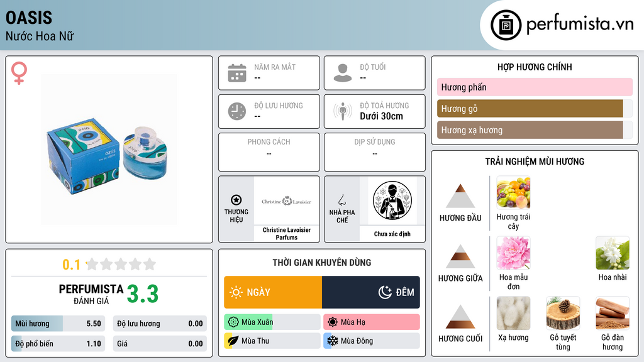Select the Đêm nighttime segment
The image size is (644, 362).
(x=371, y=292)
